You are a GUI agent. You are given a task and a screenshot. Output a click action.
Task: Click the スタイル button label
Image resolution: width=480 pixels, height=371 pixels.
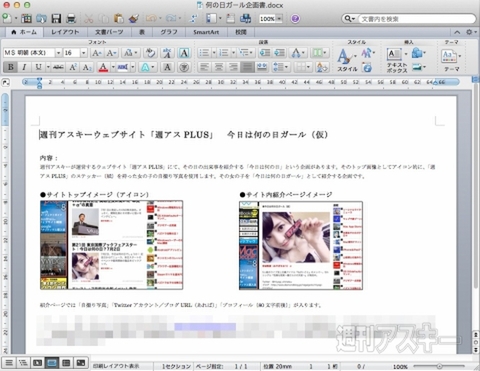[347, 69]
